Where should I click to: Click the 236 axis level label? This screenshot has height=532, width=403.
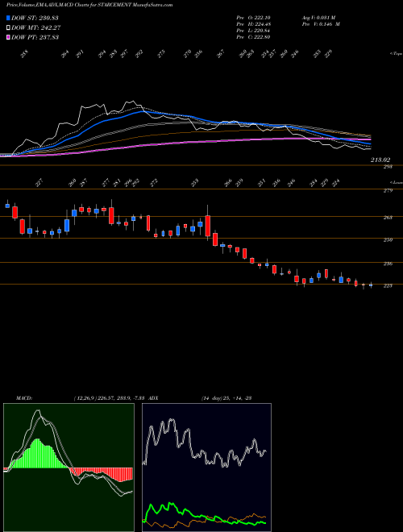point(388,264)
